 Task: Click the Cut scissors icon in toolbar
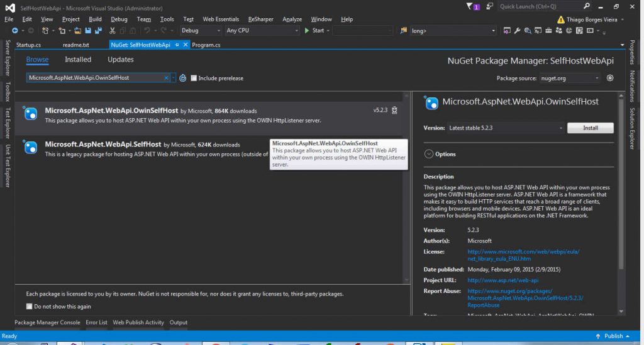pyautogui.click(x=113, y=30)
